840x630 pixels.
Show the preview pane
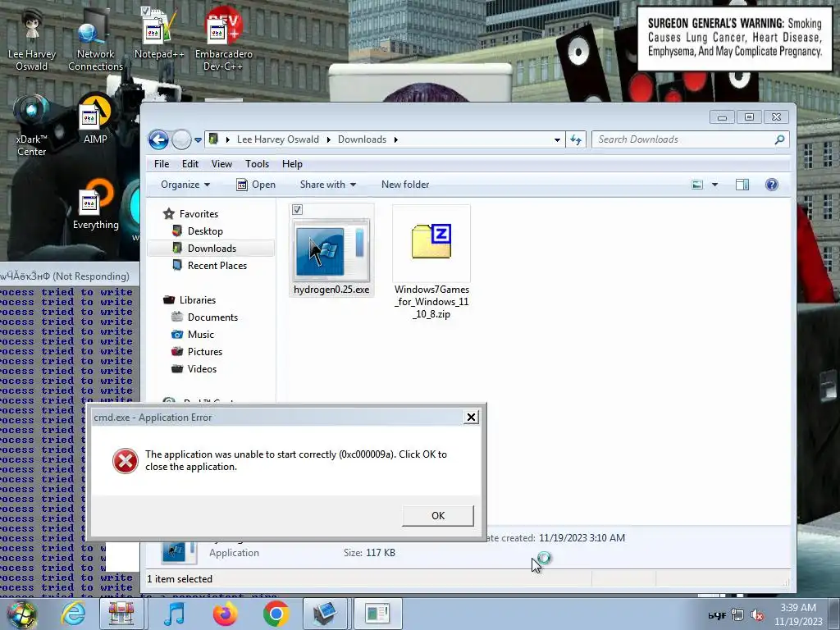(742, 185)
